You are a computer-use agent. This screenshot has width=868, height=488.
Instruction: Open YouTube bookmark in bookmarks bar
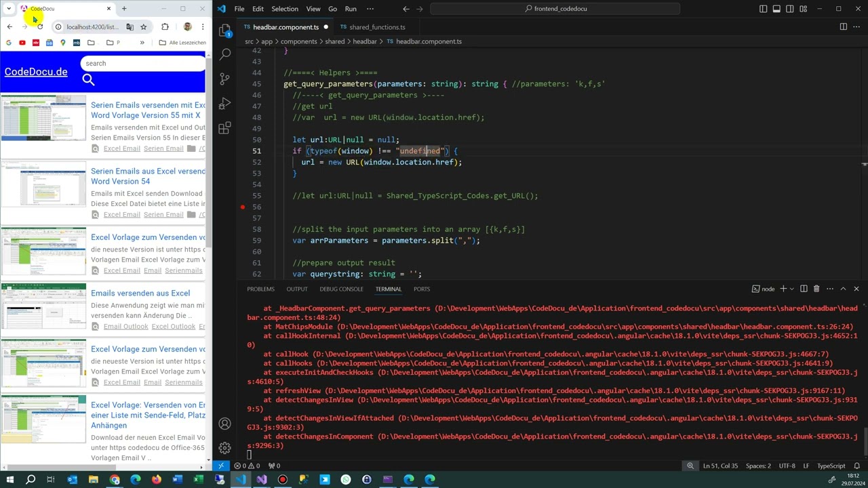(22, 43)
